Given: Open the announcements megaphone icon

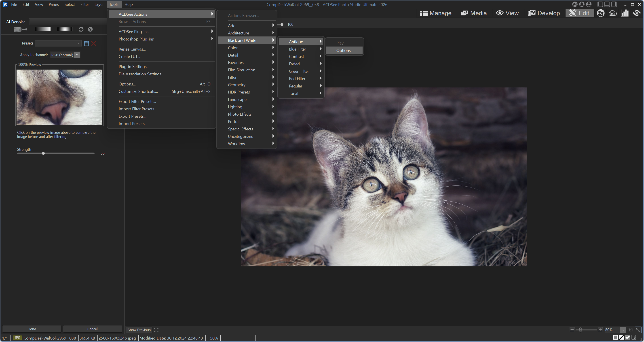Looking at the screenshot, I should pyautogui.click(x=575, y=4).
